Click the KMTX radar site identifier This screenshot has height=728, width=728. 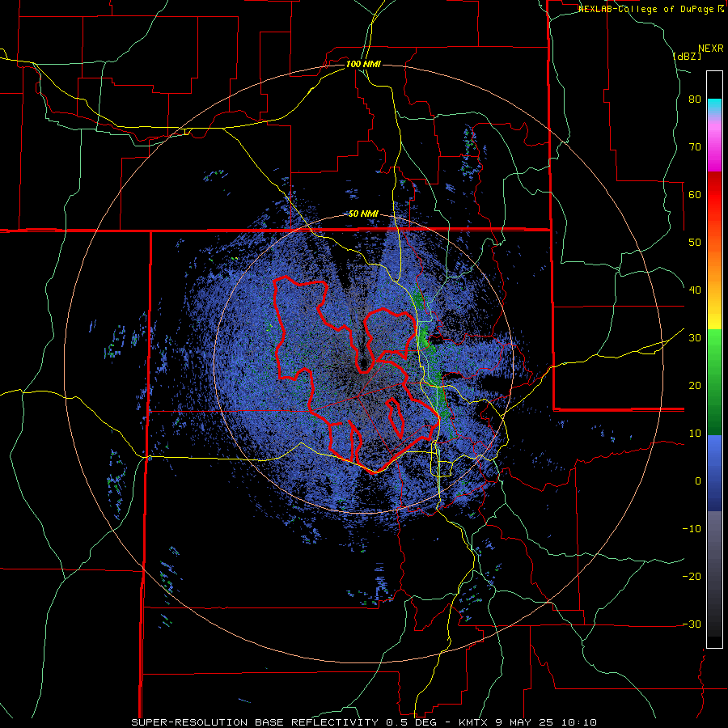473,722
